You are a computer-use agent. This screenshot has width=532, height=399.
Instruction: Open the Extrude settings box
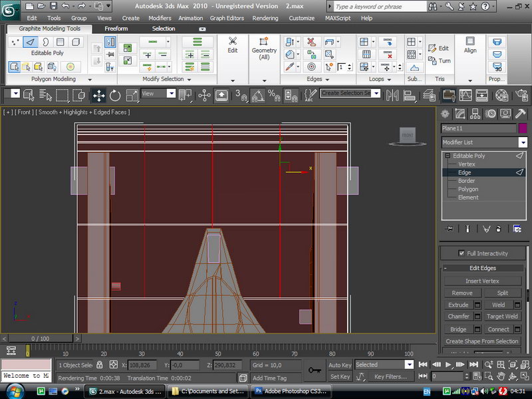477,305
